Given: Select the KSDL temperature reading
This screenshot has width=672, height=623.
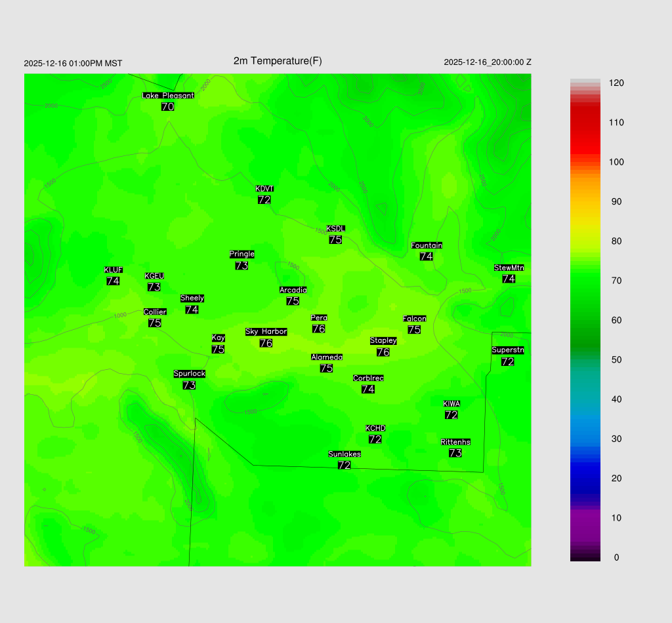Looking at the screenshot, I should (x=335, y=240).
